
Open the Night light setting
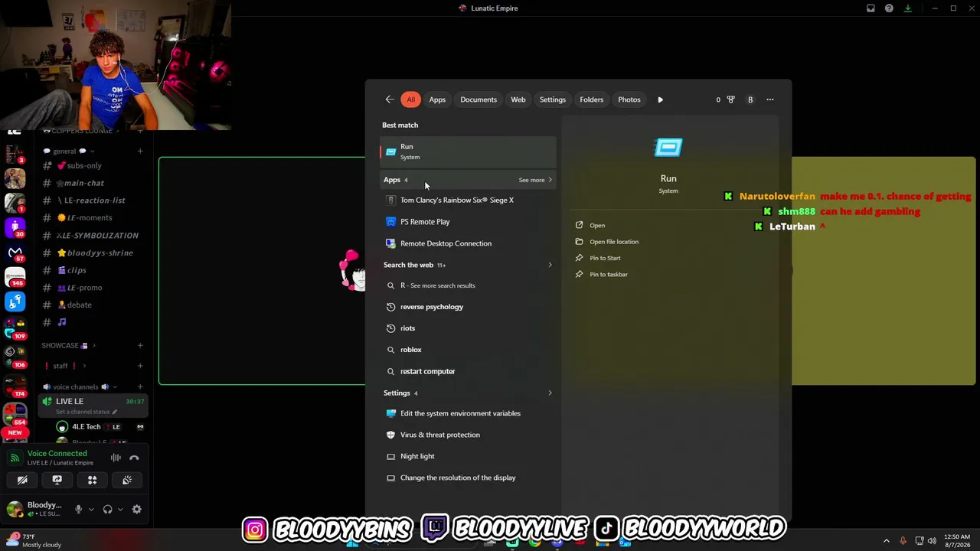468,456
